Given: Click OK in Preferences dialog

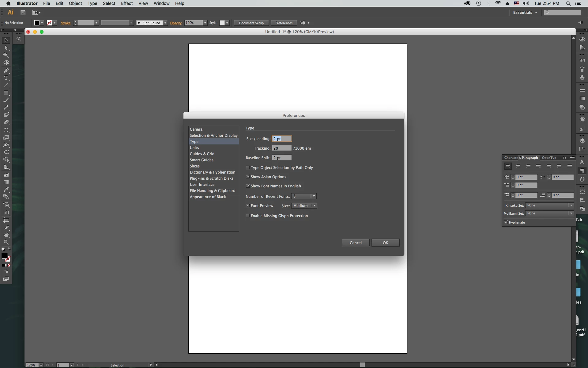Looking at the screenshot, I should click(x=385, y=243).
